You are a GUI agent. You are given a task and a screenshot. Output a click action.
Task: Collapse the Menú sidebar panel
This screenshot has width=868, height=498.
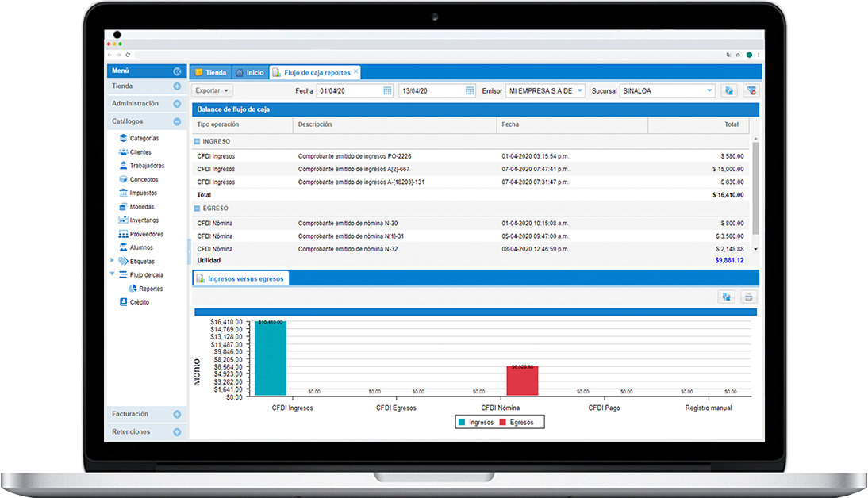coord(177,71)
